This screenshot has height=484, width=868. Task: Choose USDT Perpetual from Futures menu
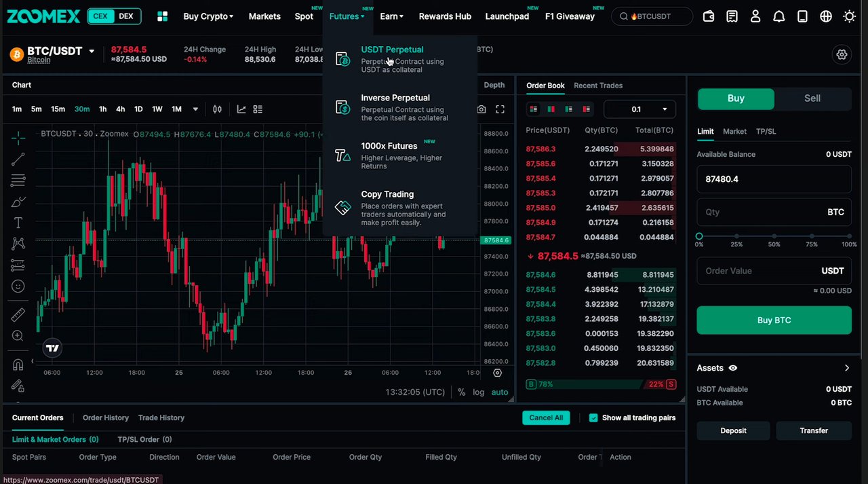click(401, 59)
